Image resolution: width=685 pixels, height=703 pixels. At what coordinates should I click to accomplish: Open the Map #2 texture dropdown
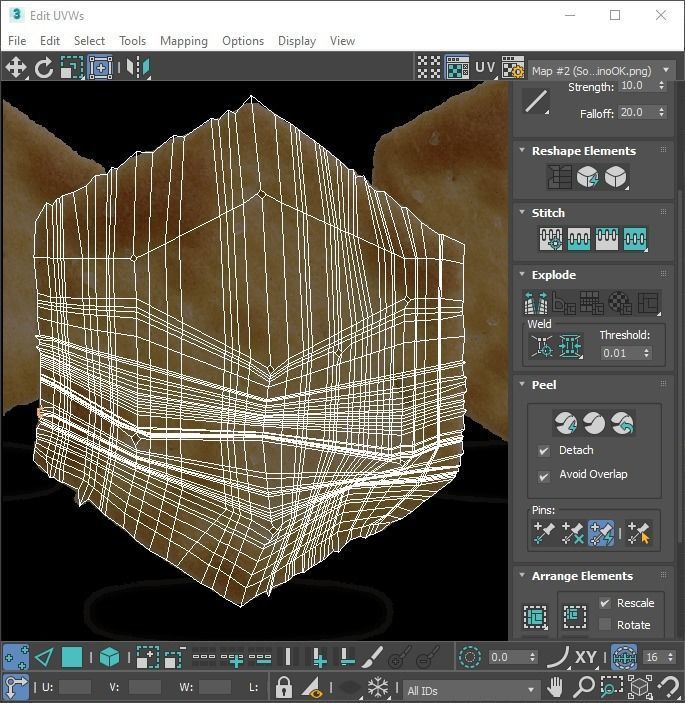coord(601,70)
